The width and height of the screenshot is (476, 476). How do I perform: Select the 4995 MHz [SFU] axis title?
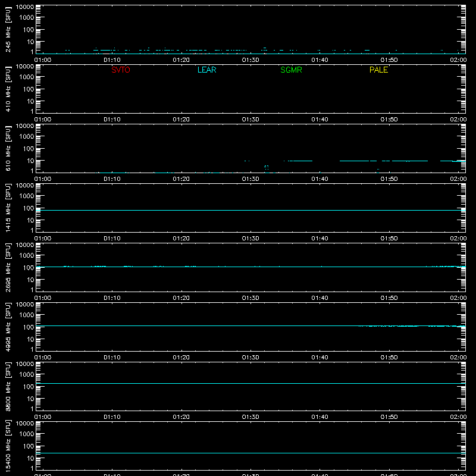coord(8,327)
